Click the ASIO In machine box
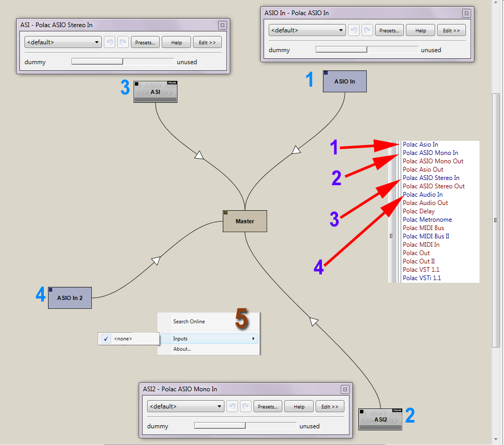This screenshot has height=445, width=504. tap(344, 81)
